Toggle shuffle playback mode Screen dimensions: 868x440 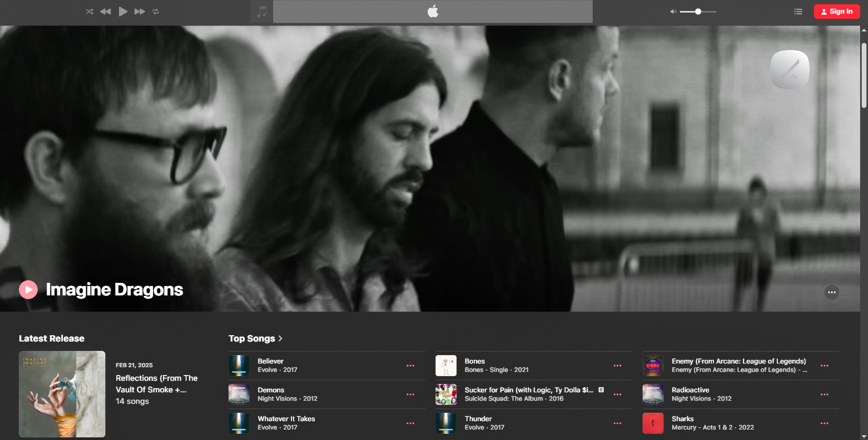pyautogui.click(x=90, y=12)
